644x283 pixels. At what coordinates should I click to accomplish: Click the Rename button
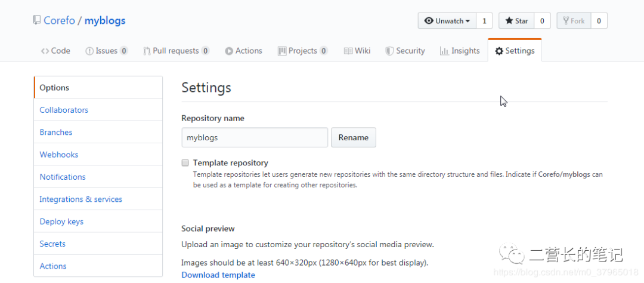coord(353,137)
